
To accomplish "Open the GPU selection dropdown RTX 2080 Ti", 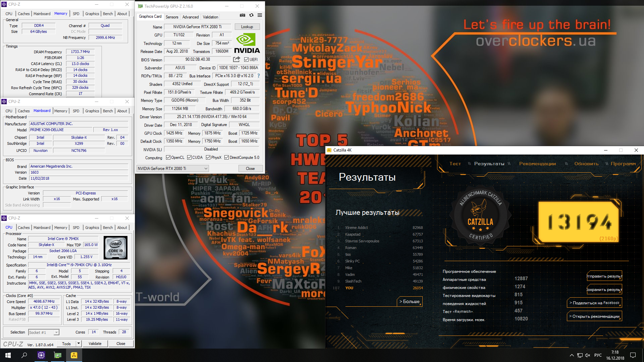I will click(173, 169).
